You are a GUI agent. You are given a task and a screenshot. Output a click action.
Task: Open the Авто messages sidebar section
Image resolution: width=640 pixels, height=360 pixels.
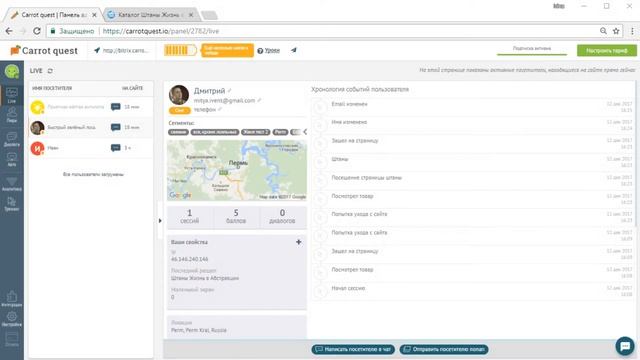point(12,159)
